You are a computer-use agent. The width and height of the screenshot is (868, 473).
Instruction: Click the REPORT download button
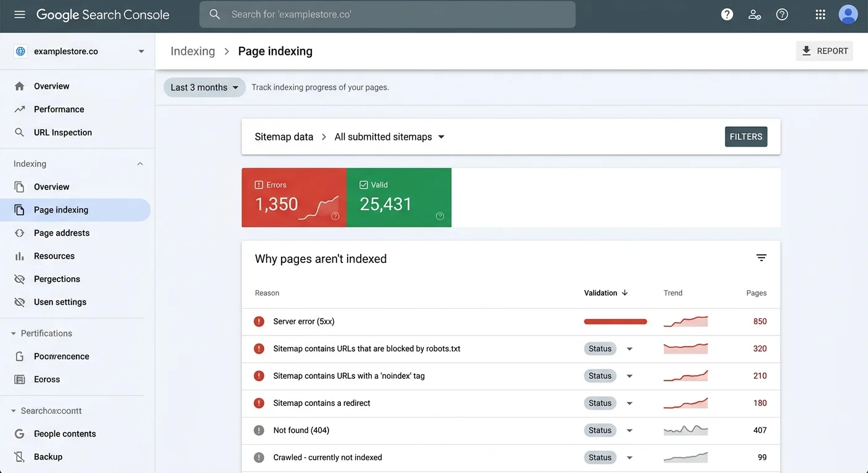click(x=824, y=51)
